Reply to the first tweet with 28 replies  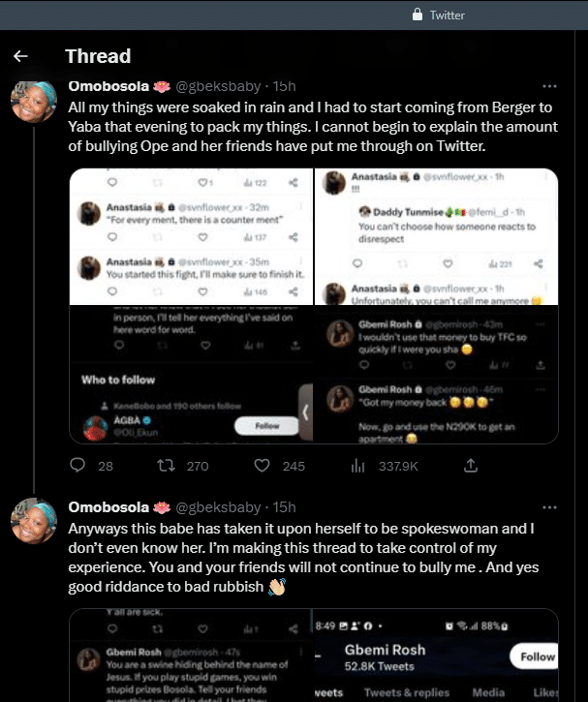[x=79, y=466]
